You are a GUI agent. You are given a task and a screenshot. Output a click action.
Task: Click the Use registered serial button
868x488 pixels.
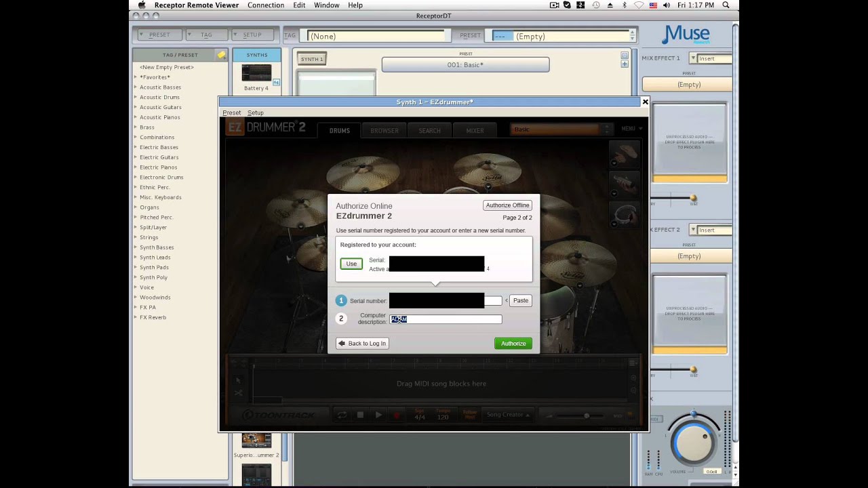[x=351, y=264]
